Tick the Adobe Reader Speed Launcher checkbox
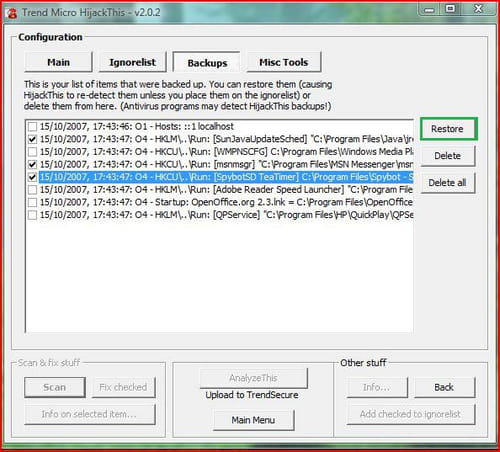 point(32,190)
